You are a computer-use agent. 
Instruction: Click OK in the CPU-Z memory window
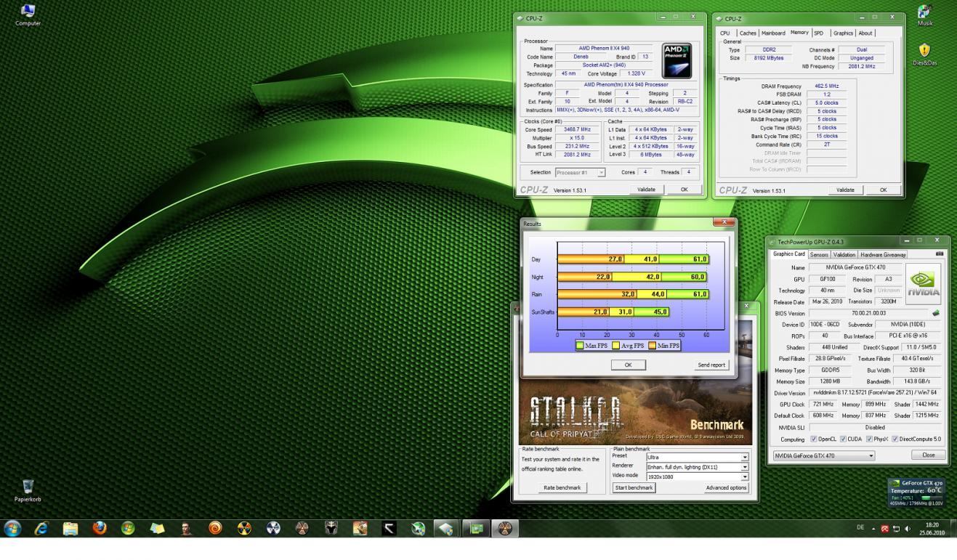883,190
